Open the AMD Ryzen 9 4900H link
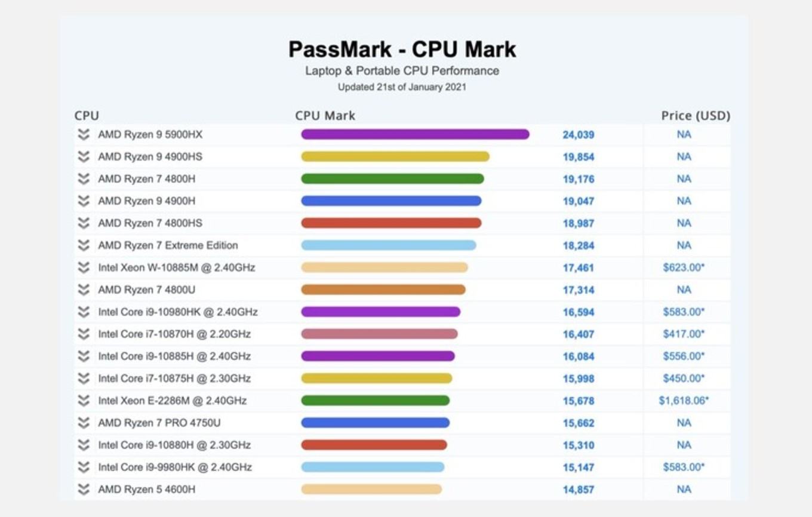This screenshot has height=517, width=812. (x=147, y=201)
